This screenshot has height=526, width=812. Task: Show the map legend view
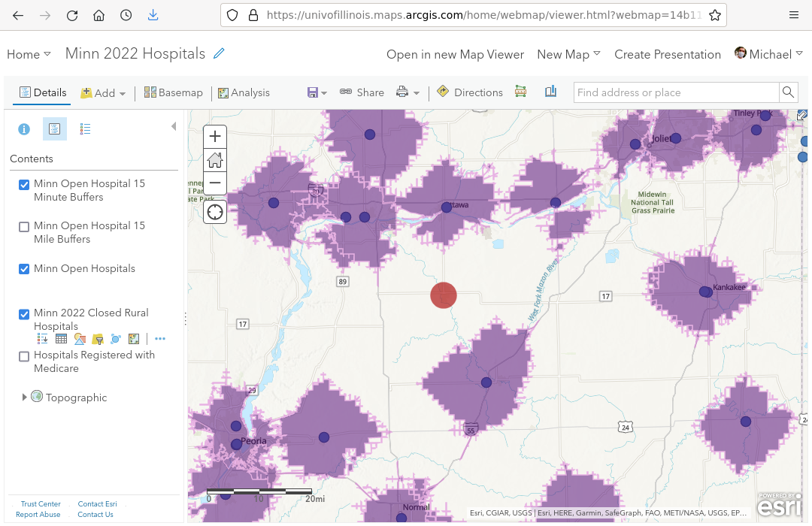(85, 129)
